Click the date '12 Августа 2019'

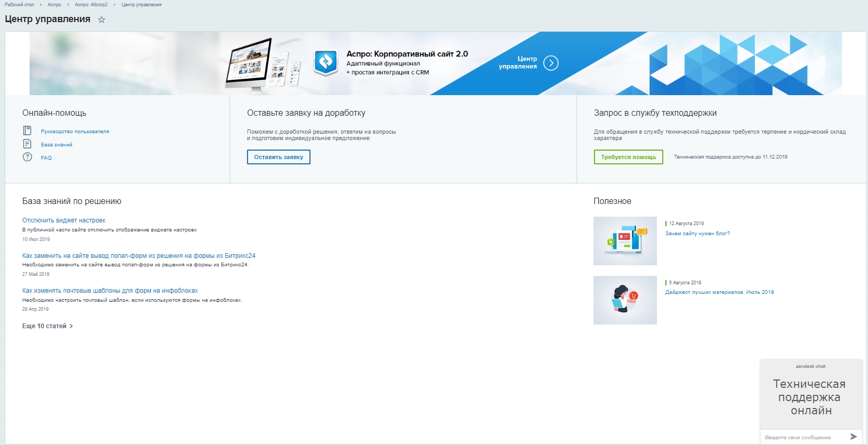point(687,224)
